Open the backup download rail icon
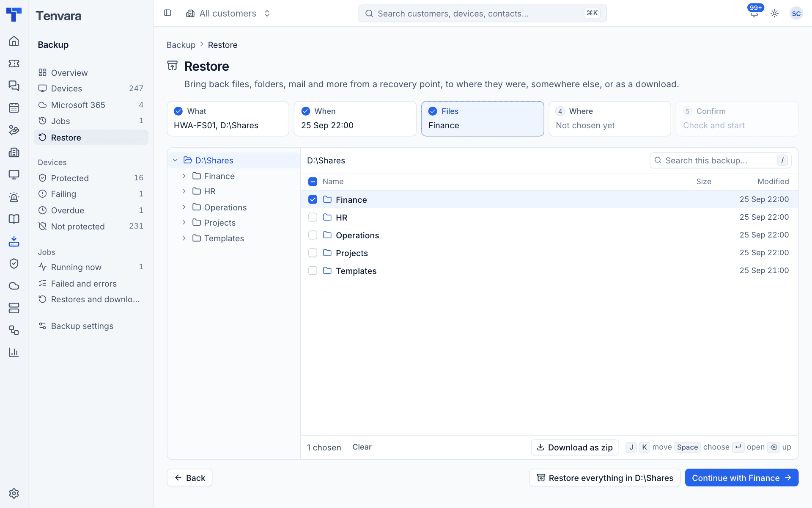 pyautogui.click(x=14, y=241)
